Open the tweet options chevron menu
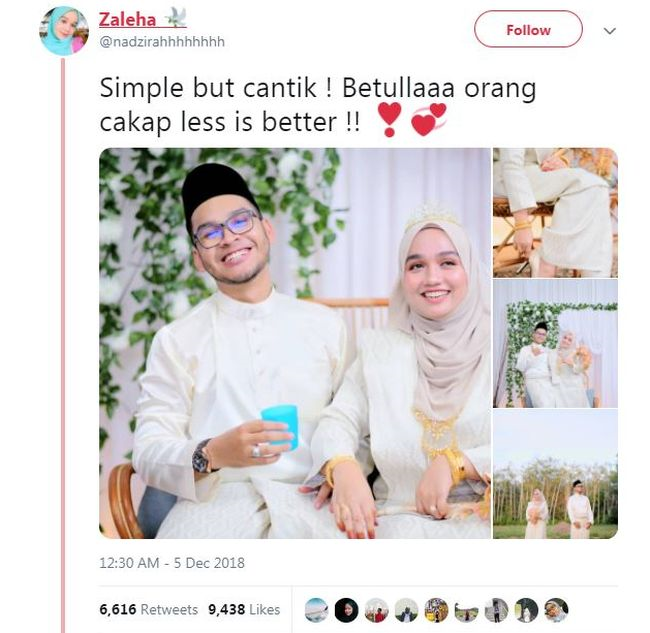This screenshot has width=650, height=633. (609, 31)
